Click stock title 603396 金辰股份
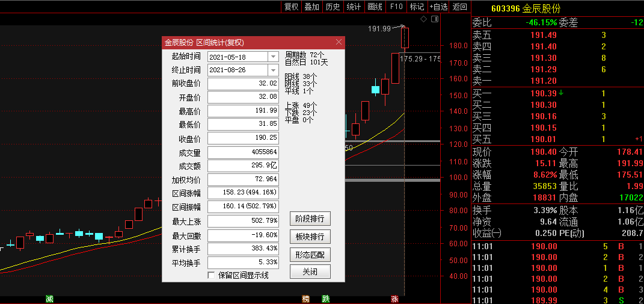The width and height of the screenshot is (644, 304). [526, 8]
